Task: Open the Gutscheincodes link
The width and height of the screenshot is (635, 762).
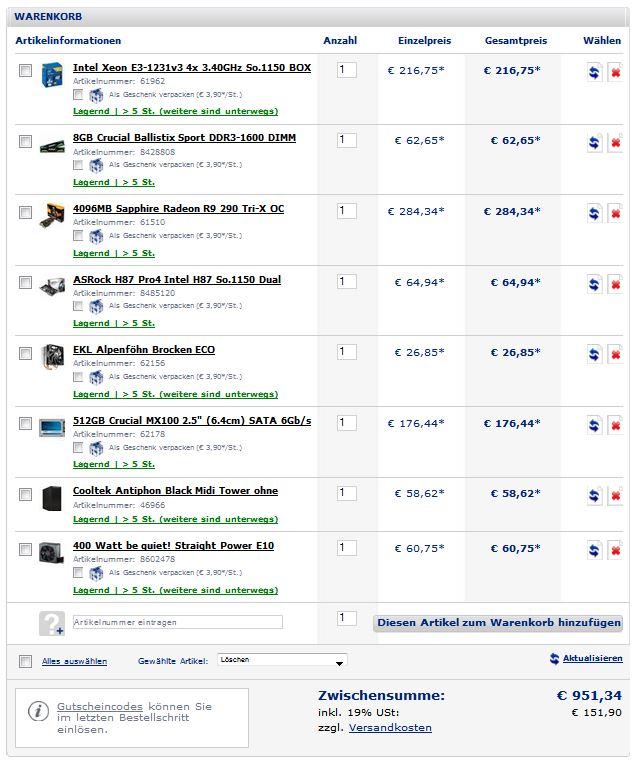Action: tap(100, 707)
